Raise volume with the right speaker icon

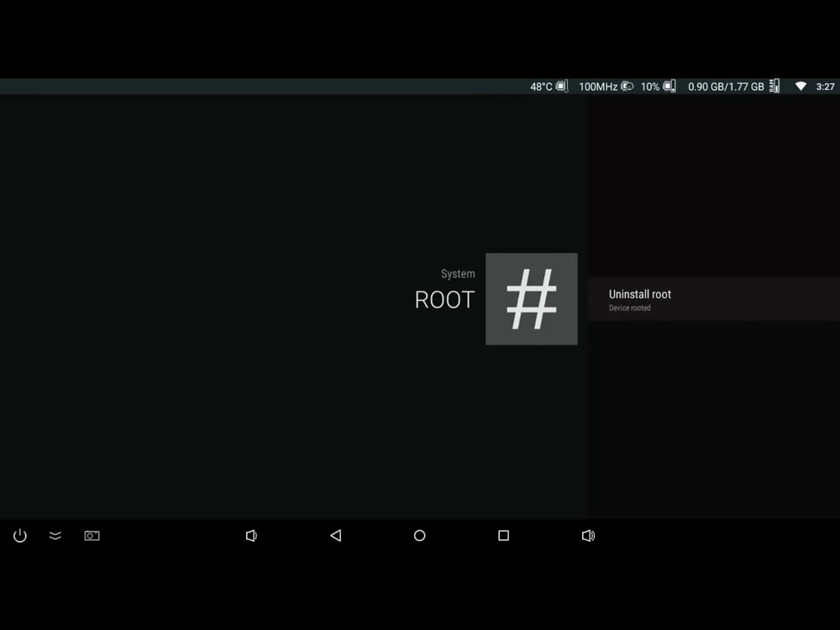click(x=588, y=535)
